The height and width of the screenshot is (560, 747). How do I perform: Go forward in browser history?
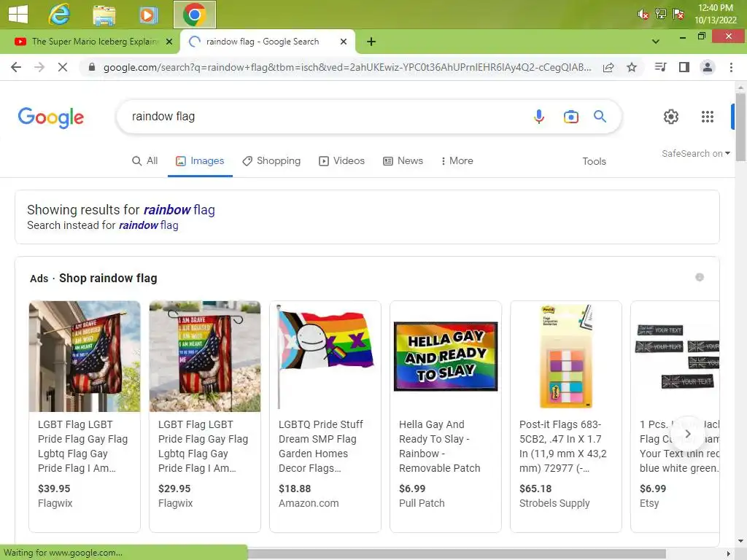[x=39, y=67]
